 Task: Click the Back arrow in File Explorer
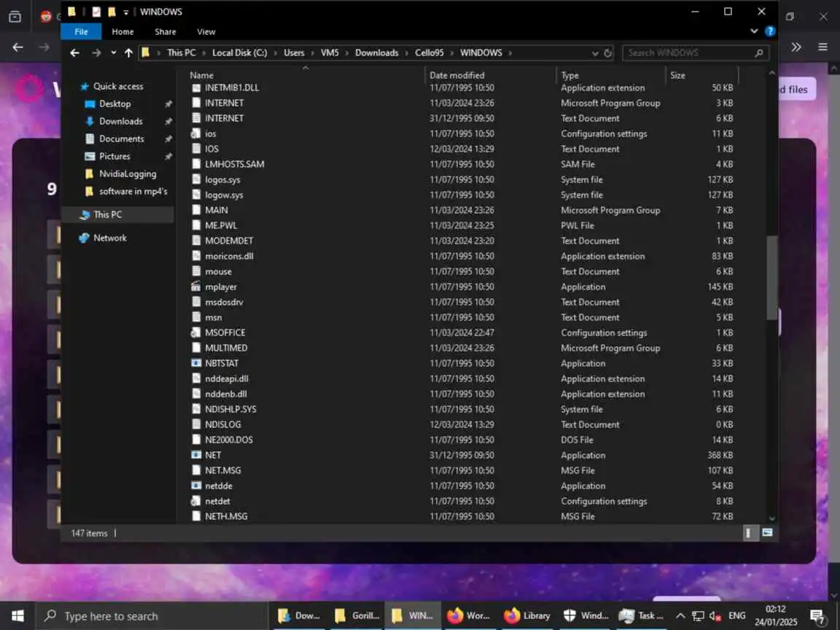point(74,52)
